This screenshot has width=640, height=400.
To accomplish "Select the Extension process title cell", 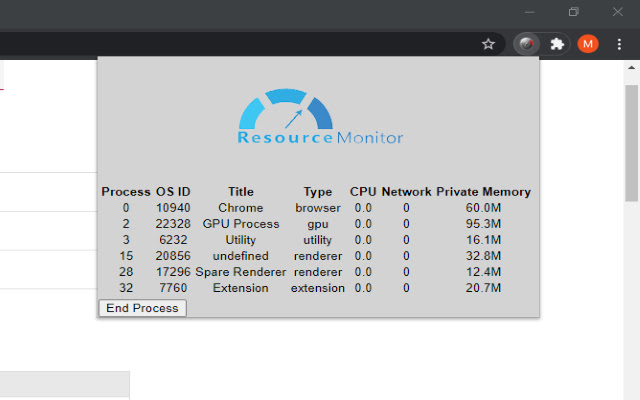I will click(240, 288).
